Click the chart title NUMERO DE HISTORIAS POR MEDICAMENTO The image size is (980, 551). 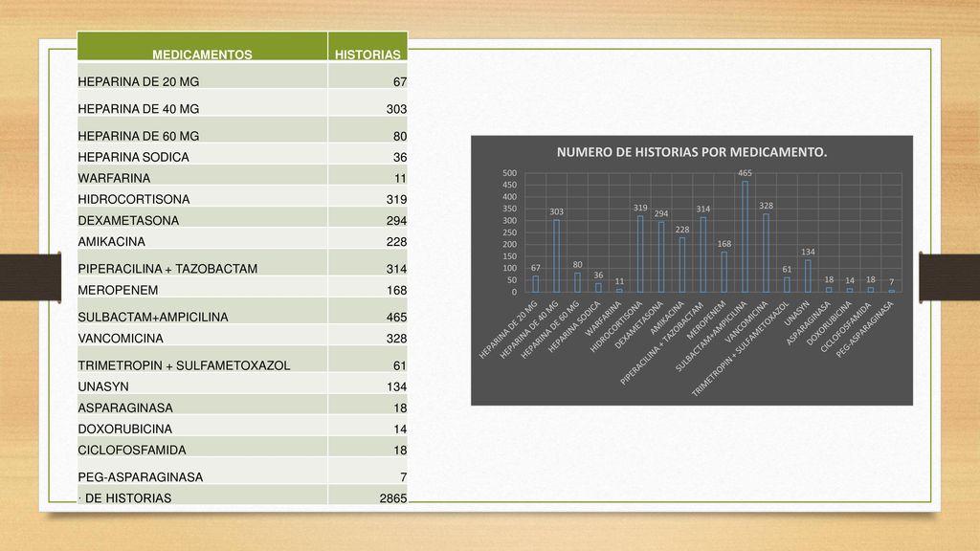coord(692,152)
